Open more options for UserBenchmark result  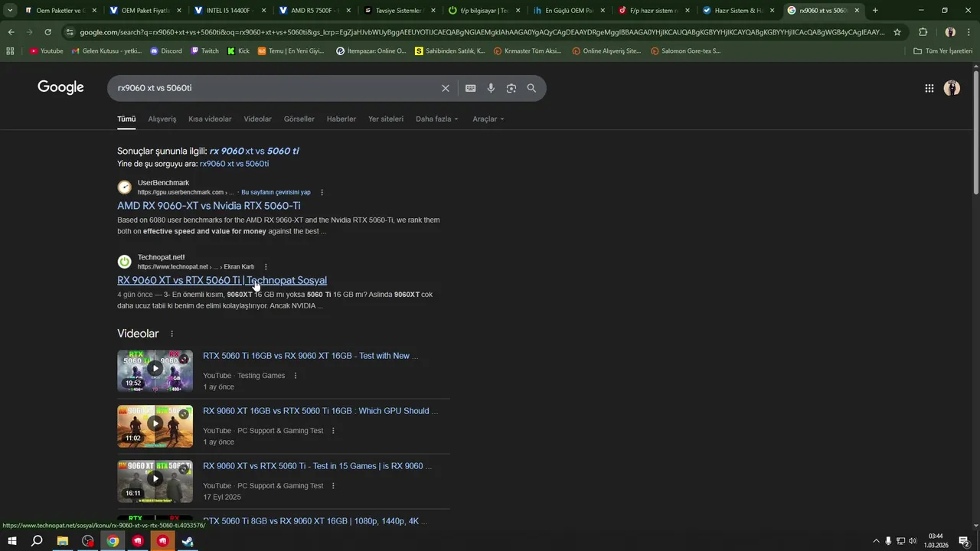tap(322, 192)
